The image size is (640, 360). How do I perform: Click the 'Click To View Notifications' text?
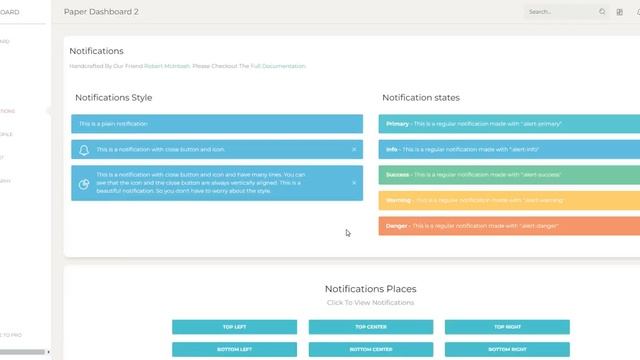pos(371,303)
